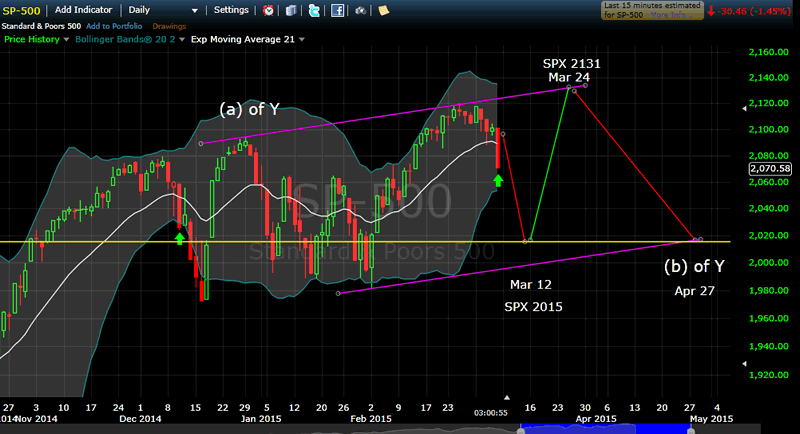The width and height of the screenshot is (800, 434).
Task: Click the Apr 2015 date axis label
Action: (x=595, y=419)
